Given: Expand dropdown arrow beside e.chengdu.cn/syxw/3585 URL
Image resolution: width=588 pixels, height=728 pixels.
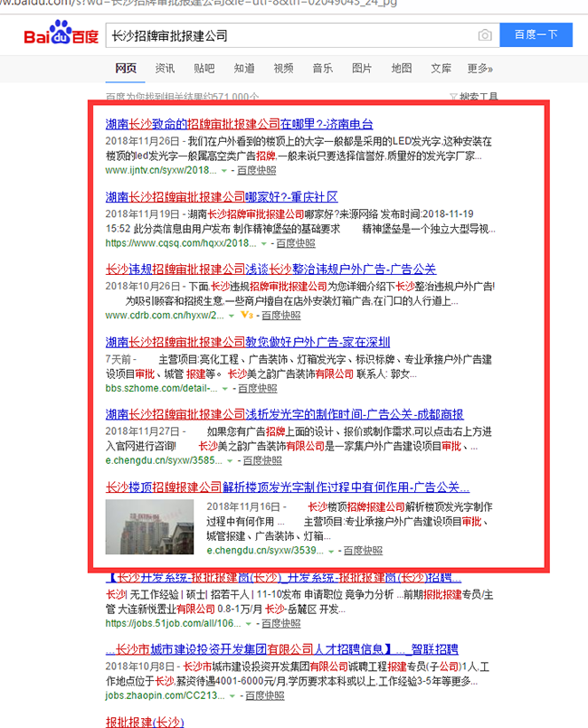Looking at the screenshot, I should point(230,461).
